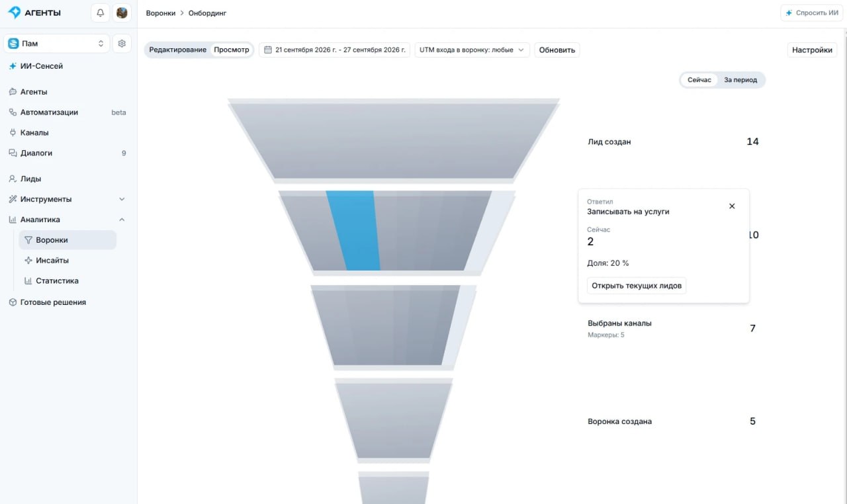This screenshot has height=504, width=847.
Task: Click the Лид создан label
Action: [x=609, y=142]
